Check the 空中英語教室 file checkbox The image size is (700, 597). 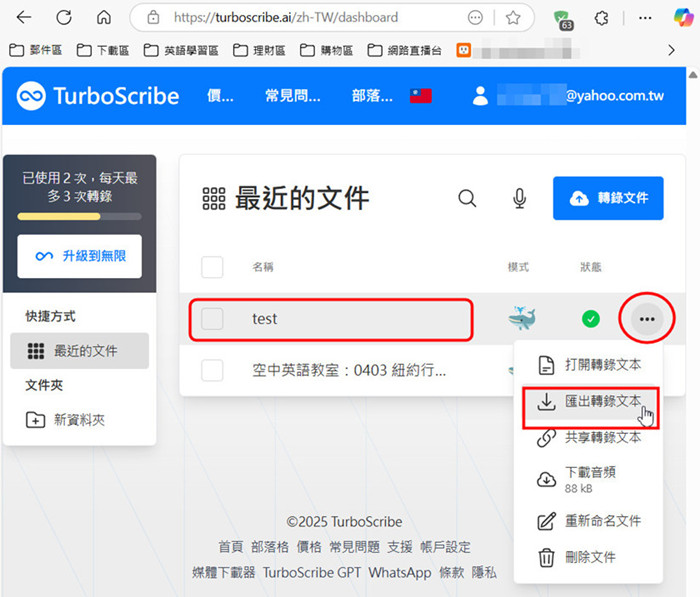click(213, 370)
